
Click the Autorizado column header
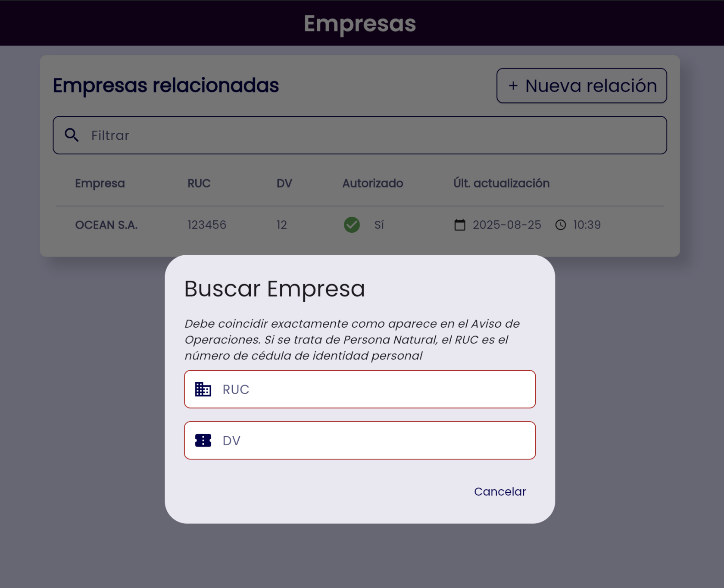(x=373, y=183)
